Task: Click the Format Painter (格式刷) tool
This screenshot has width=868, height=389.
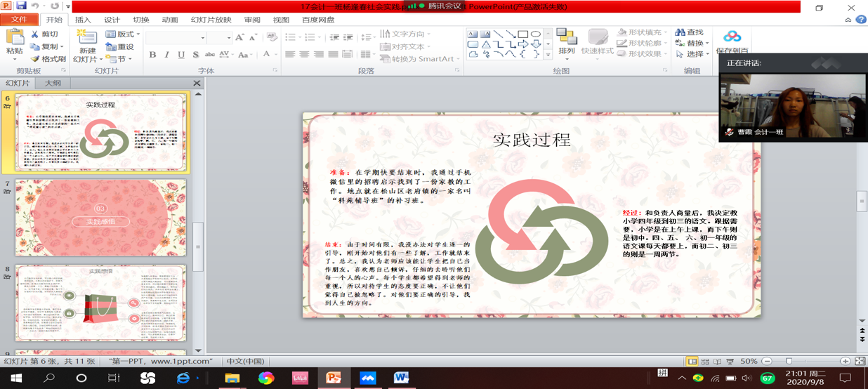Action: click(x=48, y=59)
